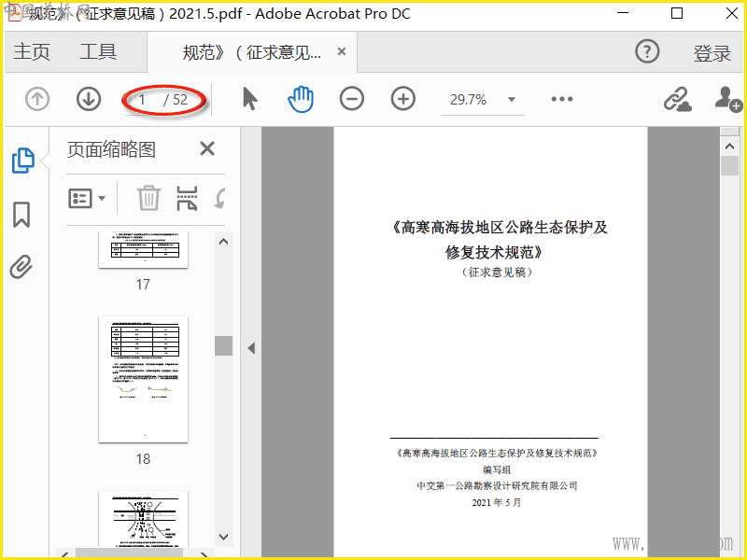Screen dimensions: 747x560
Task: Switch to the 工具 tab
Action: (98, 51)
